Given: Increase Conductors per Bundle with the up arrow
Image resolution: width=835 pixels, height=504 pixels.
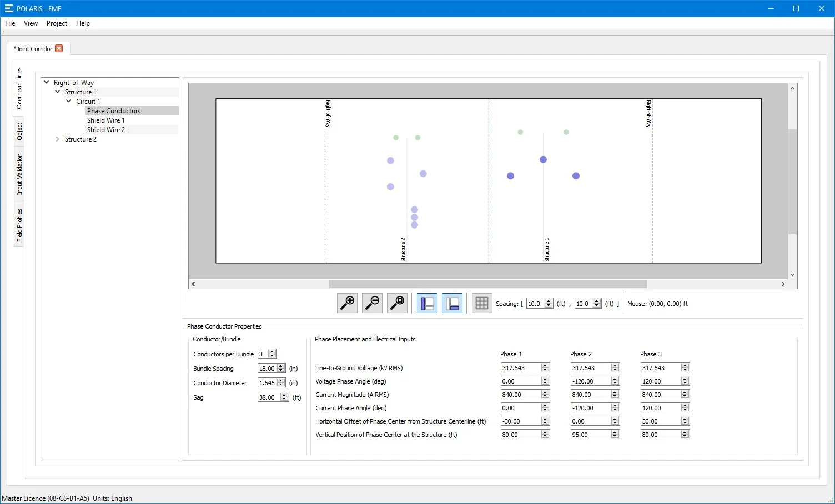Looking at the screenshot, I should click(x=272, y=351).
